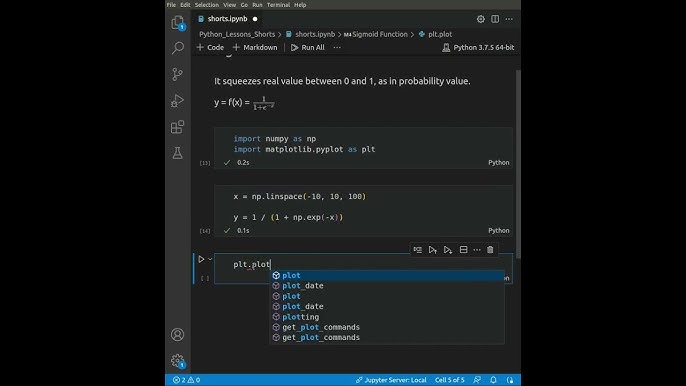
Task: Run the plt.plot cell
Action: tap(201, 259)
